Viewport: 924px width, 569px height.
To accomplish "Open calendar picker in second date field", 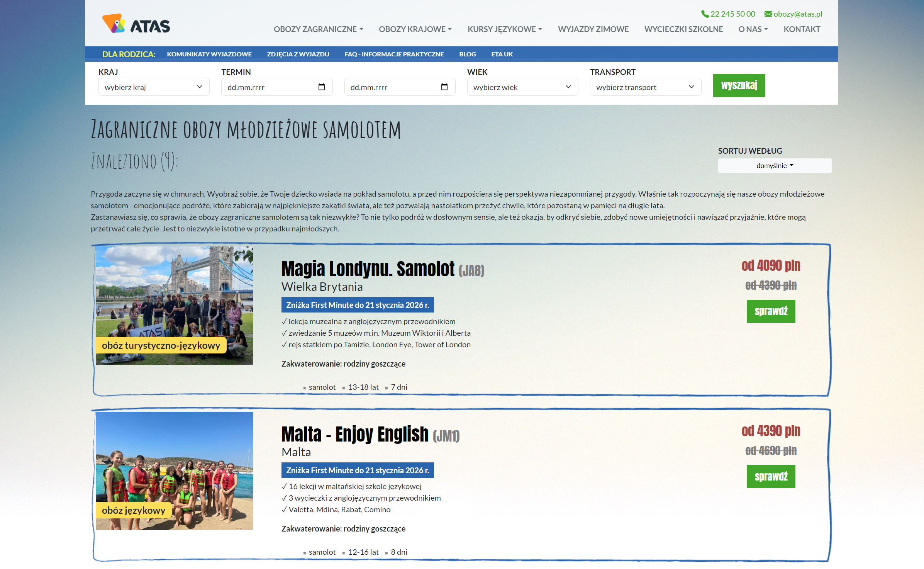I will tap(444, 87).
